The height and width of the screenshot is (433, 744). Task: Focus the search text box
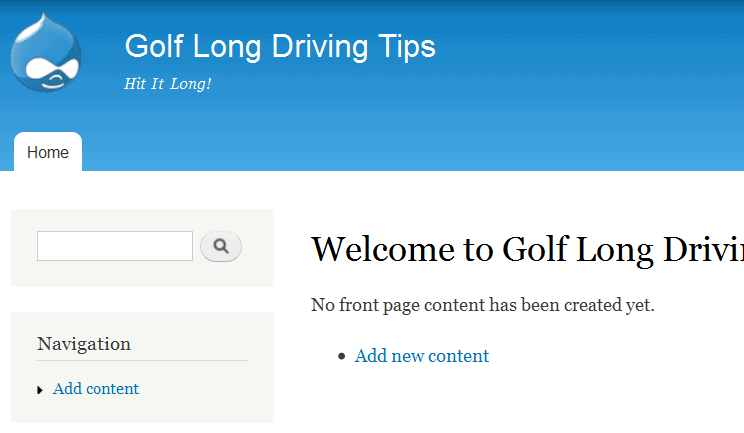(x=115, y=246)
